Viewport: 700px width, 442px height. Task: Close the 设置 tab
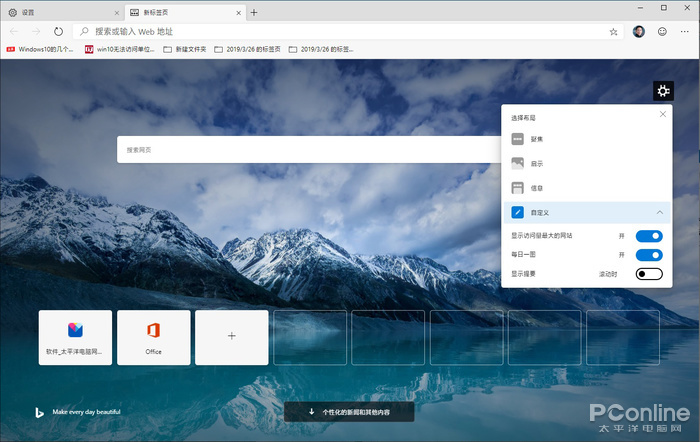(x=117, y=13)
